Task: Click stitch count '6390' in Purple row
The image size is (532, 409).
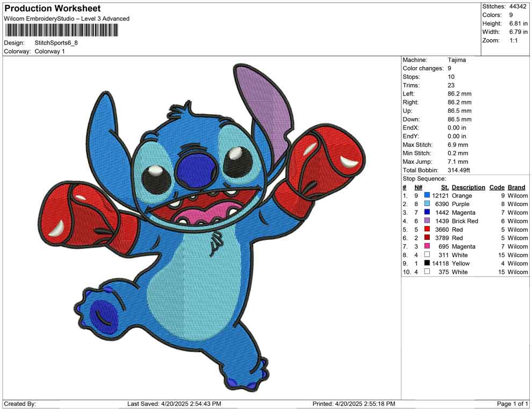Action: (442, 204)
